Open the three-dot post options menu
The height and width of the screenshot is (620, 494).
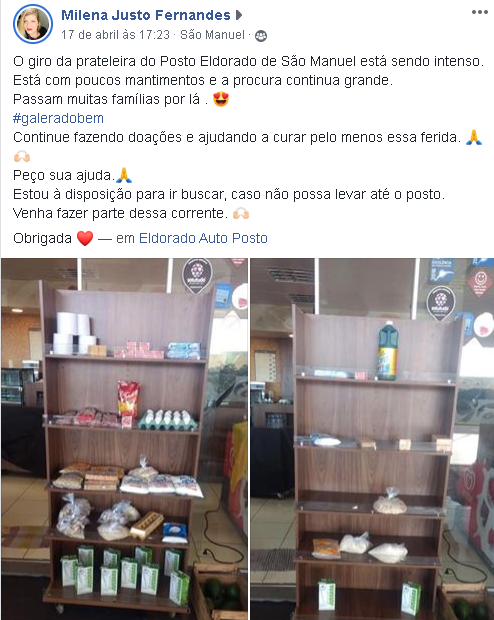pos(479,12)
